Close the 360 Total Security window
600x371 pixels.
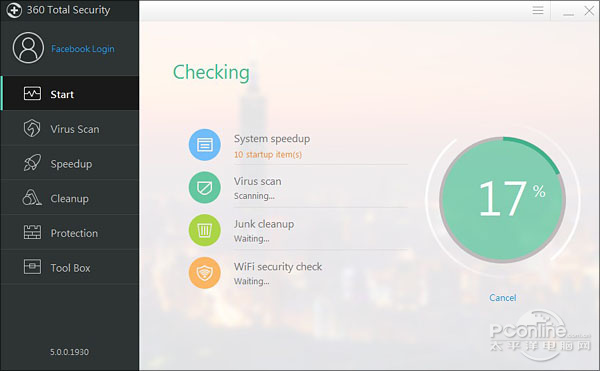[x=589, y=10]
